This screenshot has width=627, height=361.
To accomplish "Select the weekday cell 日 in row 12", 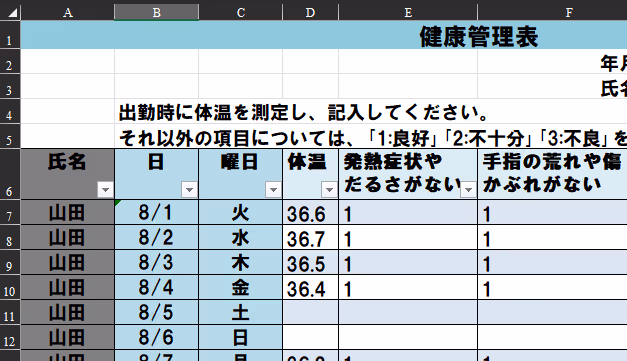I will (241, 337).
